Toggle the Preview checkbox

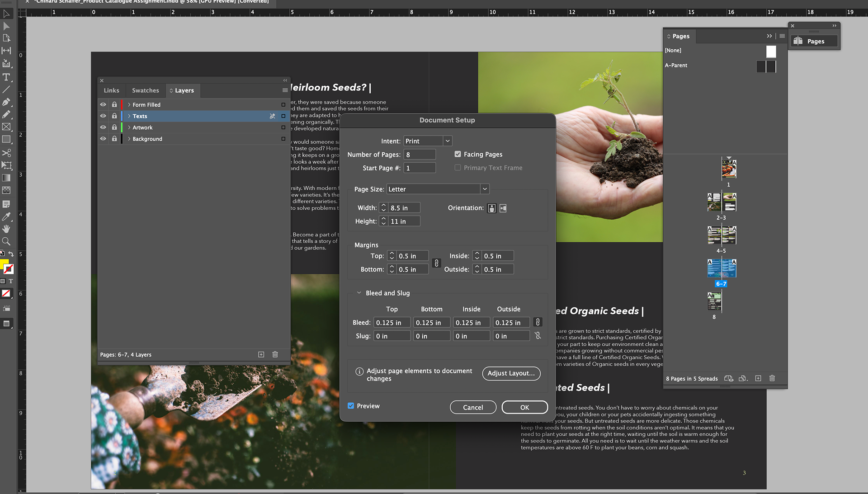tap(351, 406)
